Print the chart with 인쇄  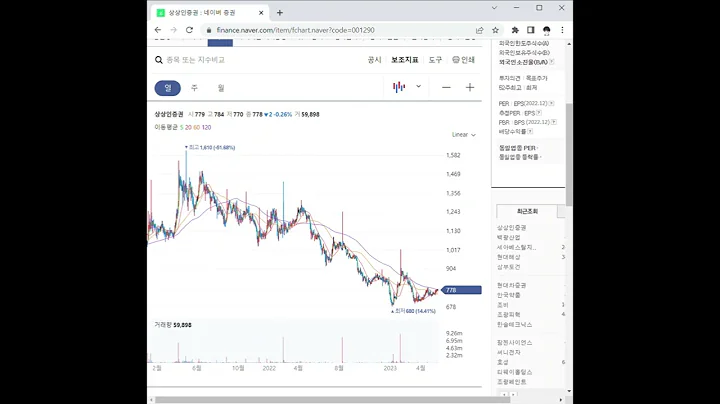[463, 60]
